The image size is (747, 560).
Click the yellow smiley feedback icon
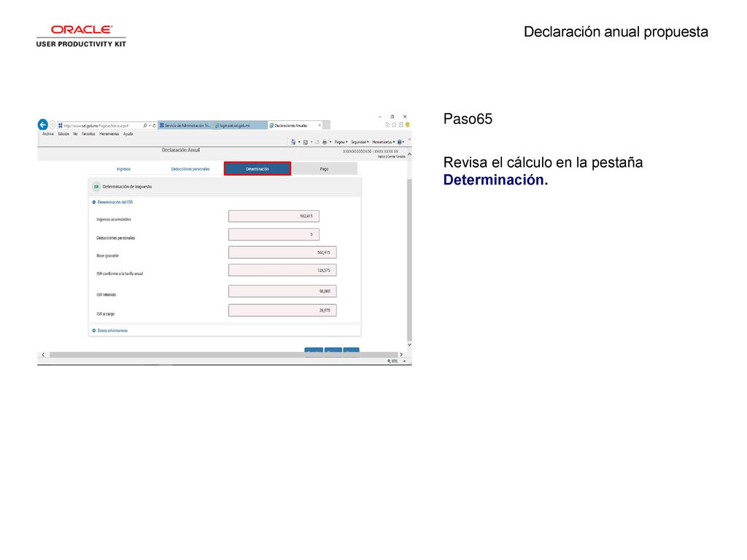[407, 125]
